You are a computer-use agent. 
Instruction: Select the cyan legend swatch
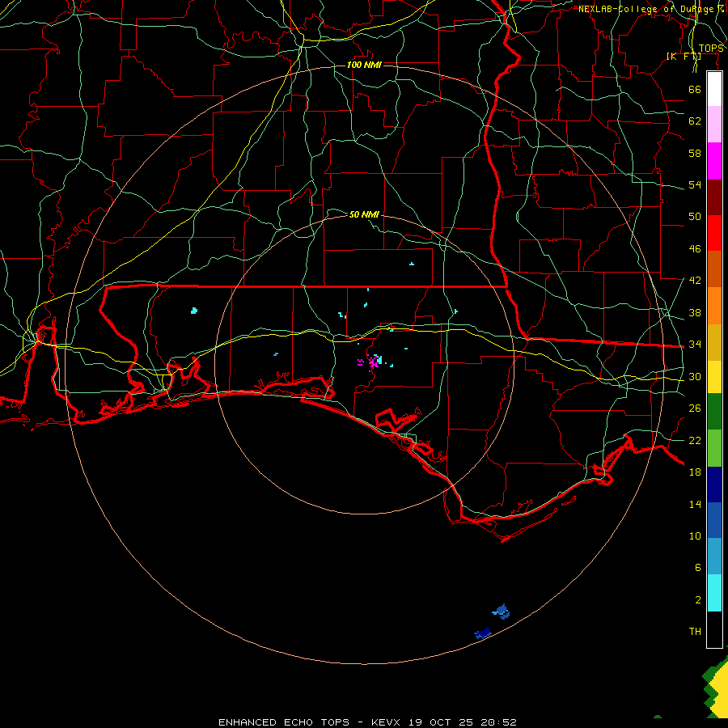tap(714, 593)
